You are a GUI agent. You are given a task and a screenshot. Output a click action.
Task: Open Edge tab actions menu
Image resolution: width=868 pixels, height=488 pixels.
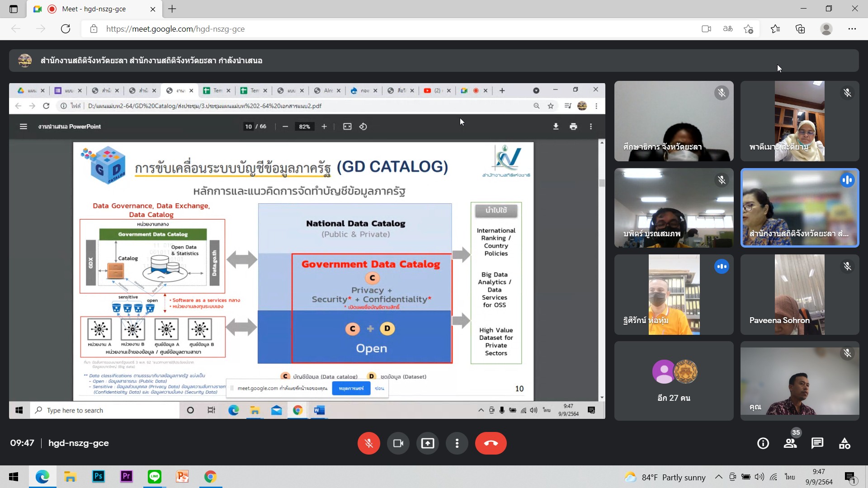[14, 9]
